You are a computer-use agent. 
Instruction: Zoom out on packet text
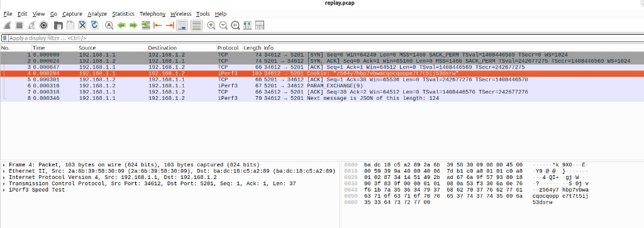[223, 25]
